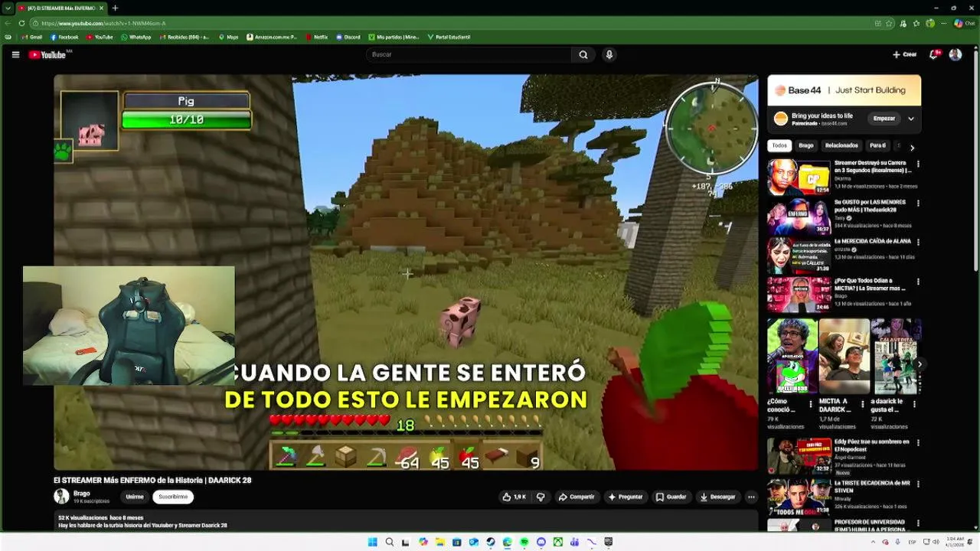Show more Shorts with the next arrow
This screenshot has height=551, width=980.
920,364
